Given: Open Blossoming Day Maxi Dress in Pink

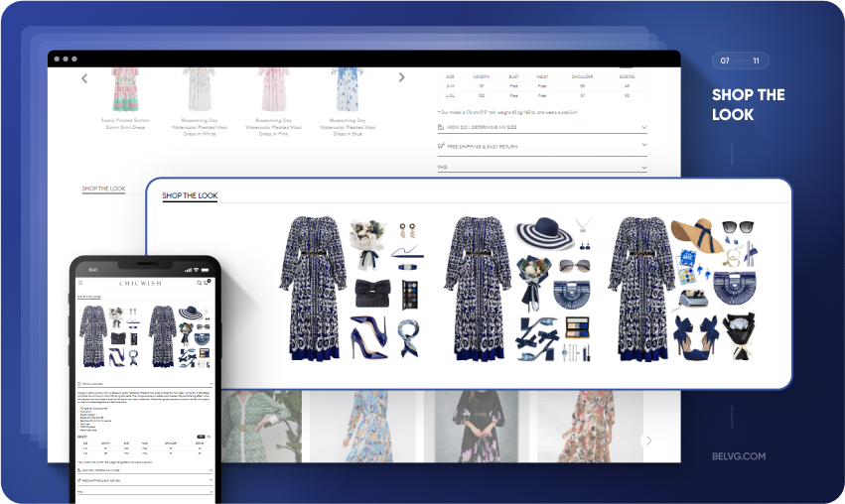Looking at the screenshot, I should (273, 100).
